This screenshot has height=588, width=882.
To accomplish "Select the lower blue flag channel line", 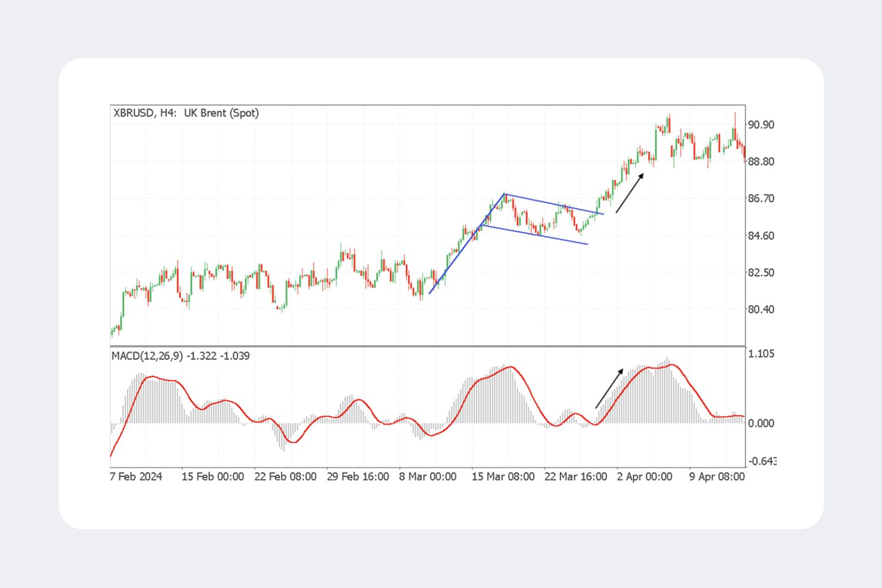I will [x=535, y=235].
